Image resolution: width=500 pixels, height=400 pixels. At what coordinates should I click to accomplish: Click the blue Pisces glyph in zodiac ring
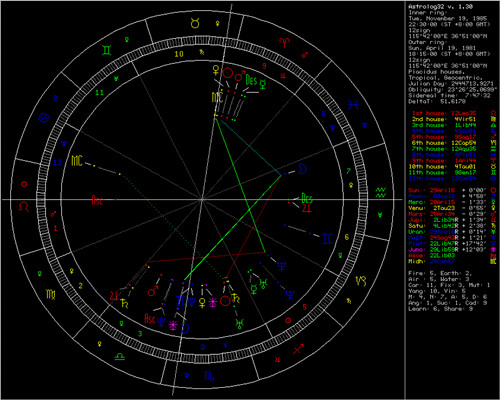tap(353, 105)
